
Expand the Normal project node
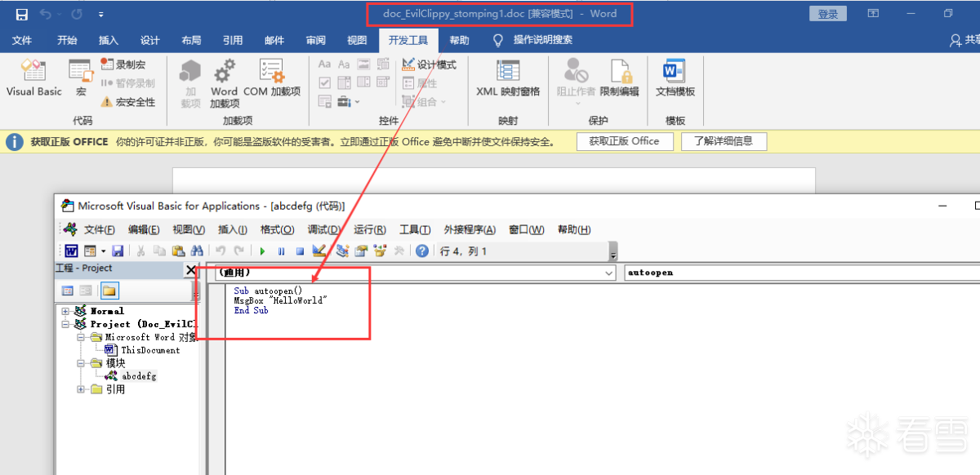[65, 311]
